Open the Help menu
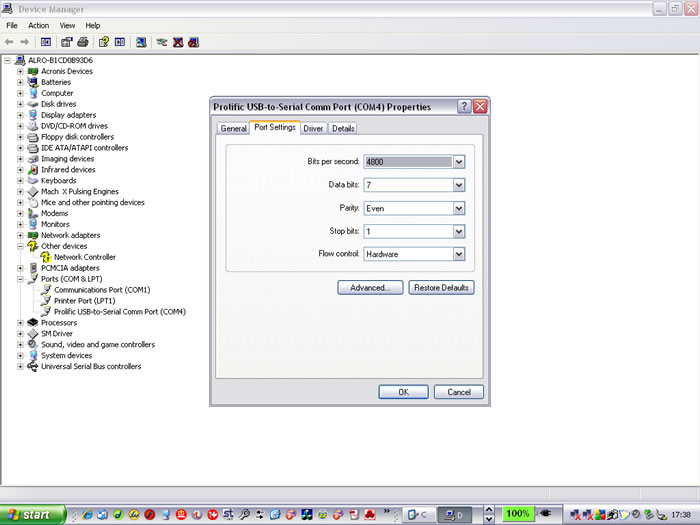The height and width of the screenshot is (525, 700). [x=93, y=25]
